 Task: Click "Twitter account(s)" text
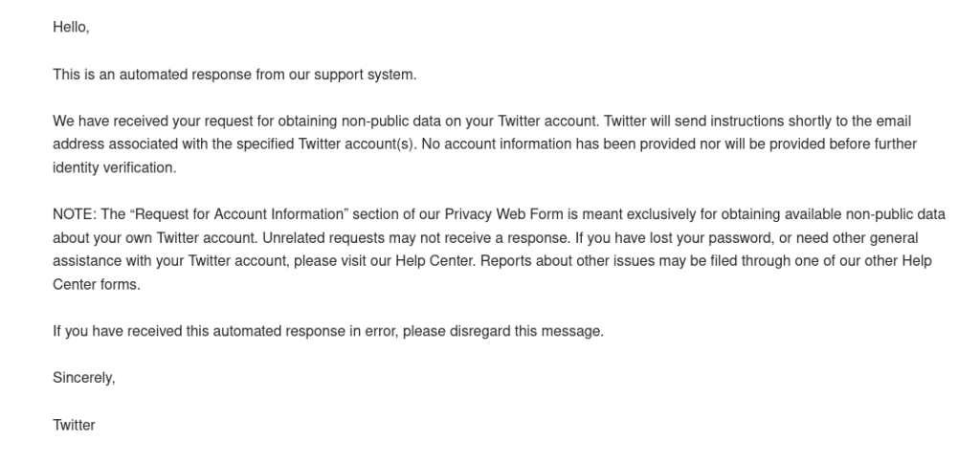point(357,144)
